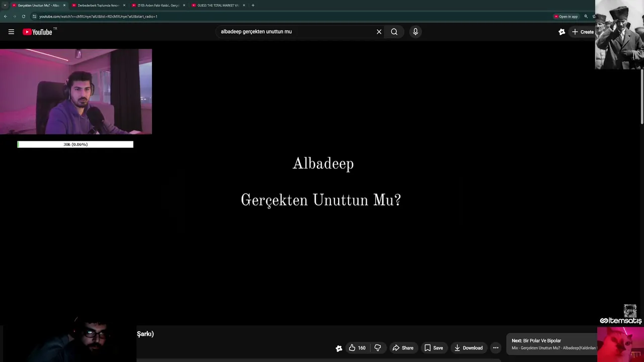This screenshot has height=362, width=644.
Task: Save video to a playlist
Action: point(433,348)
